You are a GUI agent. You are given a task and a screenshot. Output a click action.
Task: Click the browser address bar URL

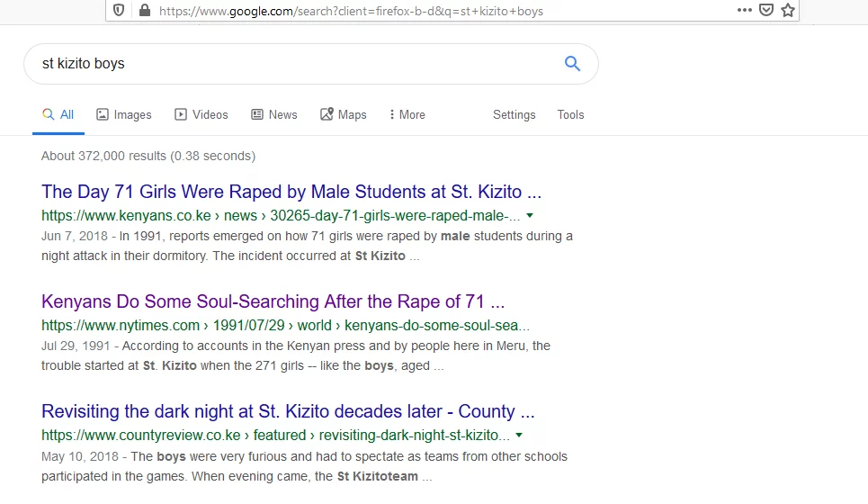coord(351,11)
